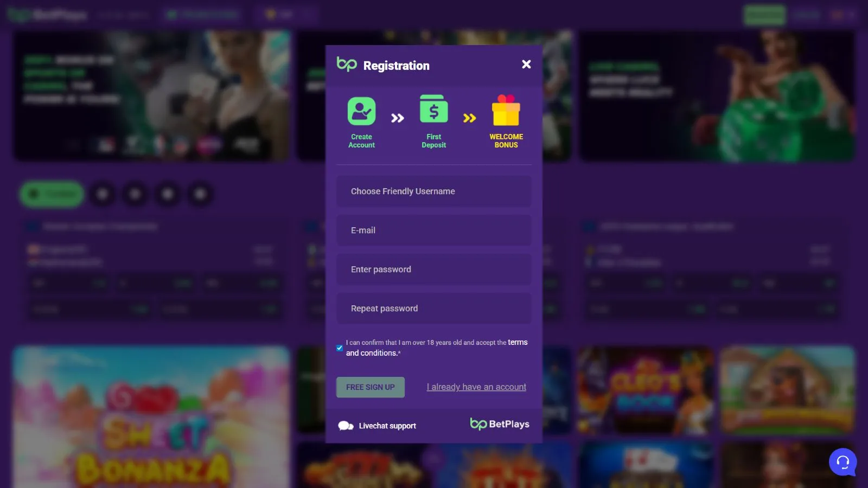Focus the Enter password field
868x488 pixels.
(434, 269)
